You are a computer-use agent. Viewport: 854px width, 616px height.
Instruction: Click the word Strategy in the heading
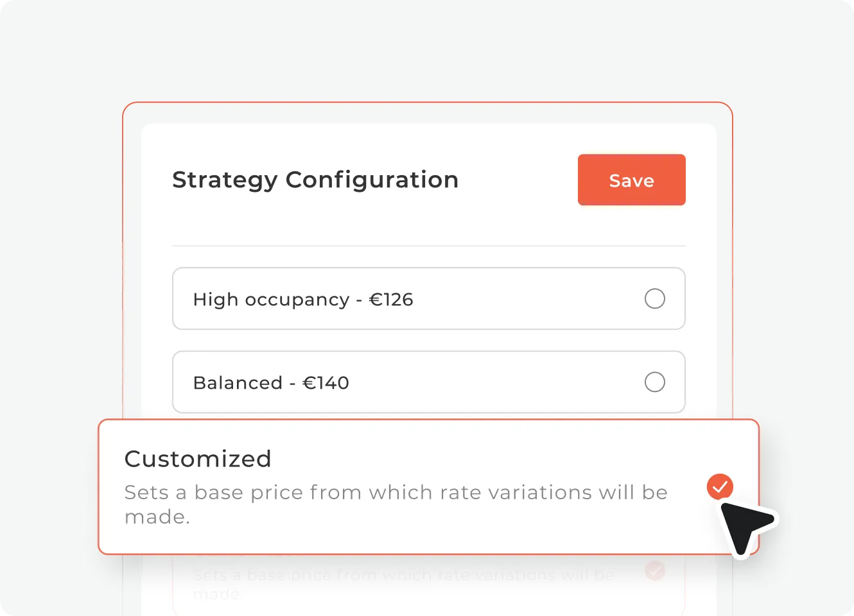click(225, 180)
